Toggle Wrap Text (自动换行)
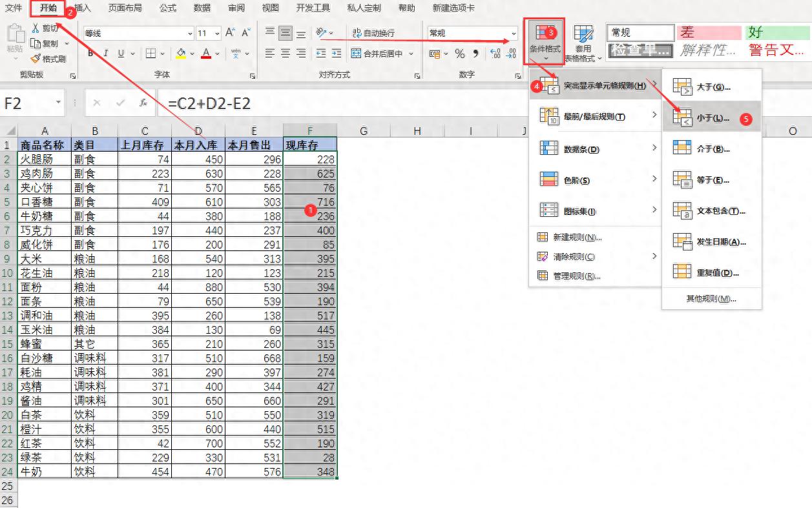 [373, 33]
